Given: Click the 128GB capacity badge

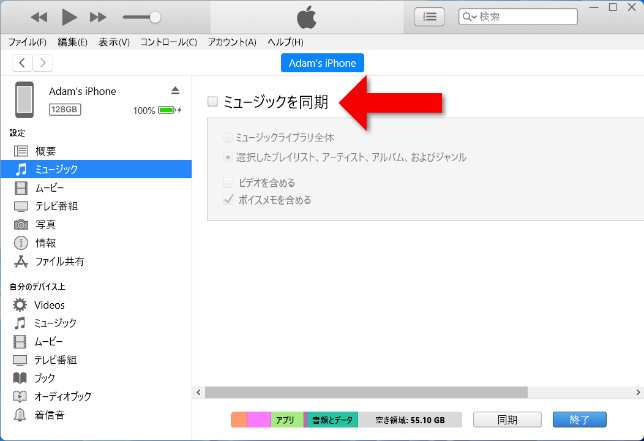Looking at the screenshot, I should (x=65, y=109).
